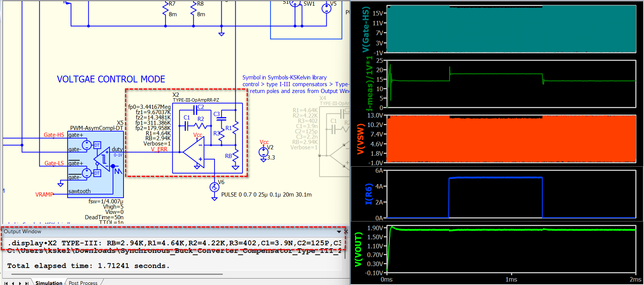Select resistor R7 symbol in the schematic

coord(165,9)
